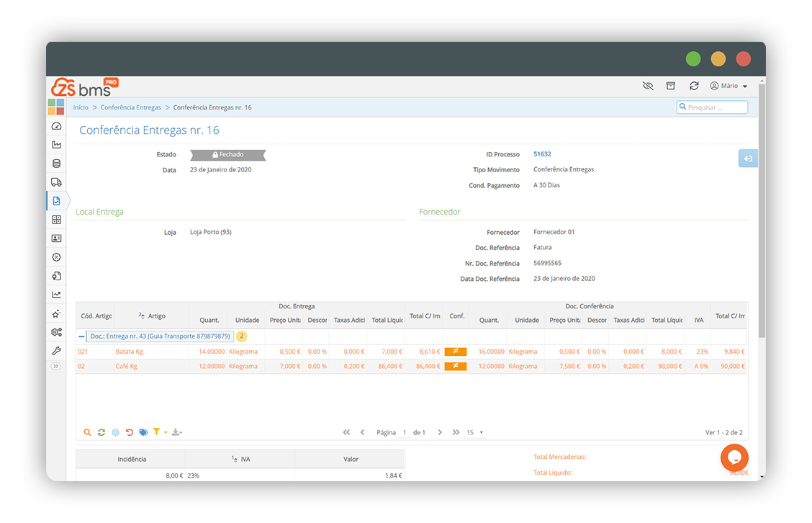The height and width of the screenshot is (523, 812).
Task: Go to the last page of the grid
Action: pos(456,432)
